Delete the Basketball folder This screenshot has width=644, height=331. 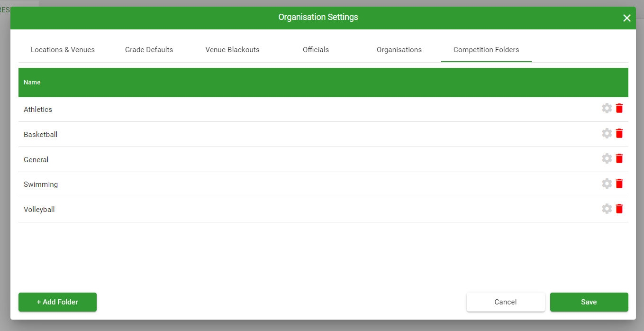pyautogui.click(x=619, y=133)
